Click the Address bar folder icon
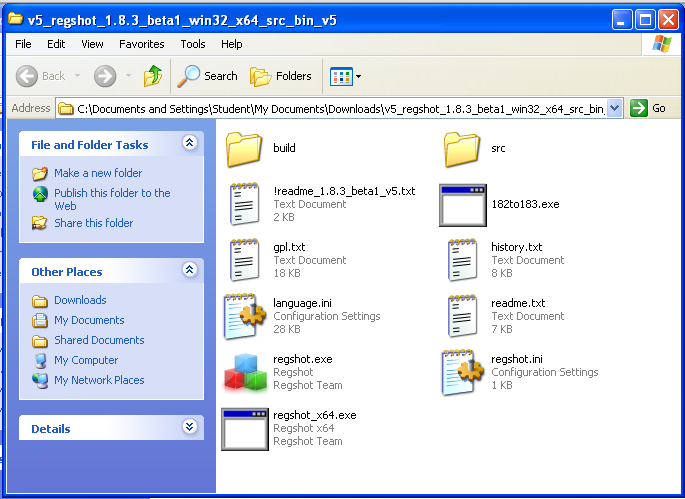Viewport: 685px width, 499px height. pyautogui.click(x=66, y=108)
